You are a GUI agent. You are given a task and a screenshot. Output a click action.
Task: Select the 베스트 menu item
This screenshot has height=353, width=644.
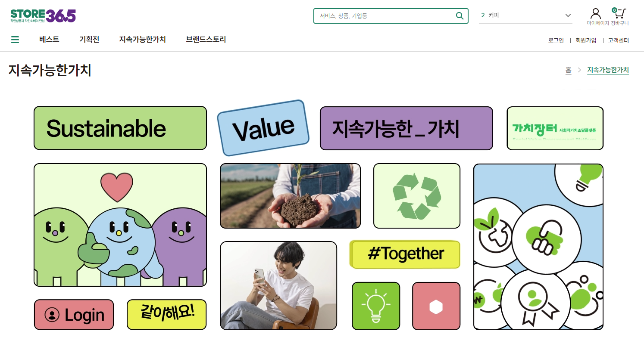pos(49,39)
